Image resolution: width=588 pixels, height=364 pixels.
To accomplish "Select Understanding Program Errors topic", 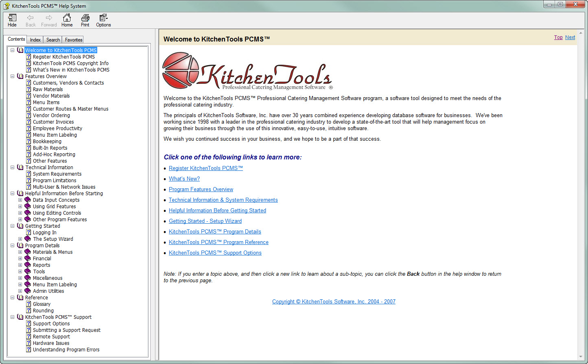I will click(x=66, y=349).
